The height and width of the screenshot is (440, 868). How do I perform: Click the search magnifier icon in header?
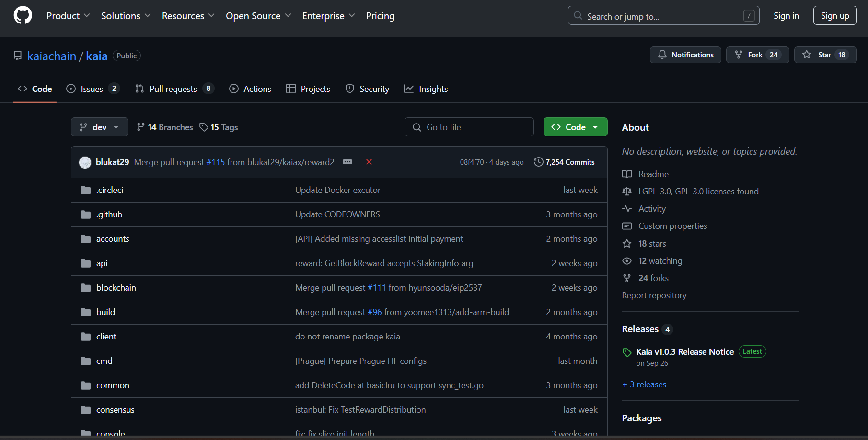click(579, 16)
